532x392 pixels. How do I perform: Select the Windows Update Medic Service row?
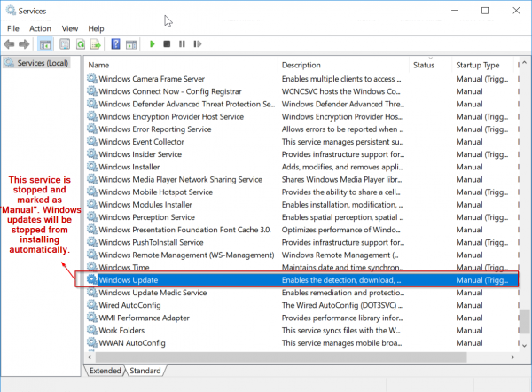[153, 293]
